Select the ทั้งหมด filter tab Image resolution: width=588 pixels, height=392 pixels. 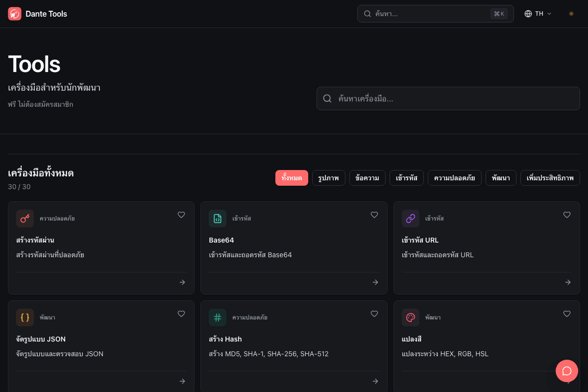point(292,178)
